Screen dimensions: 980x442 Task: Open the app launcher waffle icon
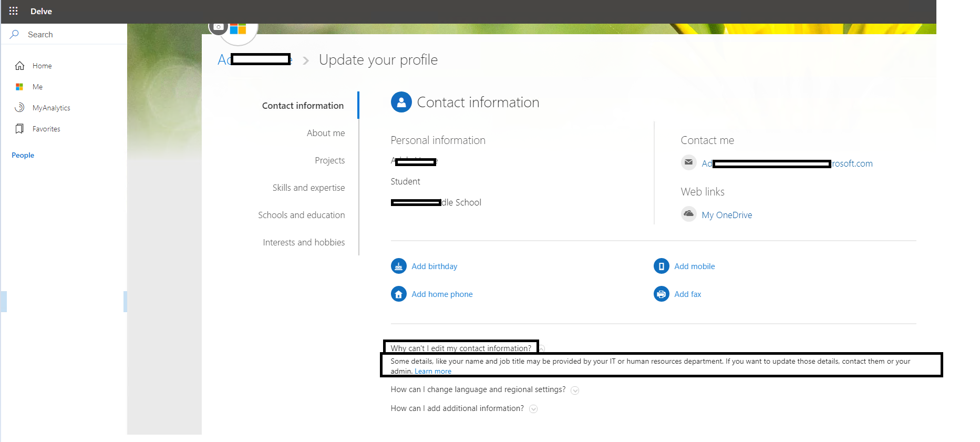click(14, 11)
